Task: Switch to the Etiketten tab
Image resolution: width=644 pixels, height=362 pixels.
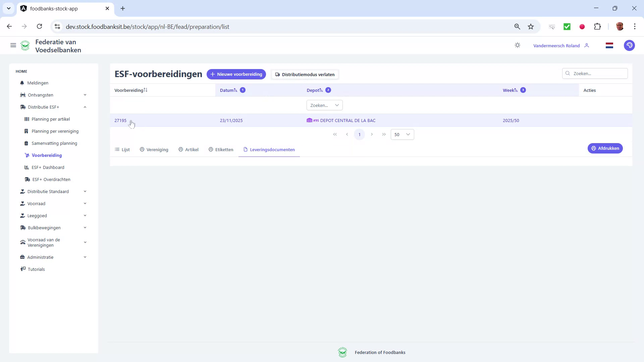Action: point(221,149)
